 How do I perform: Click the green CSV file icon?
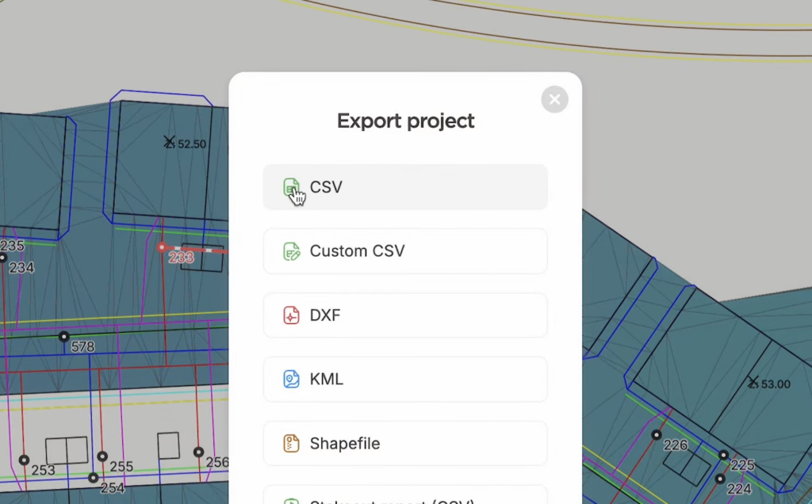click(291, 188)
